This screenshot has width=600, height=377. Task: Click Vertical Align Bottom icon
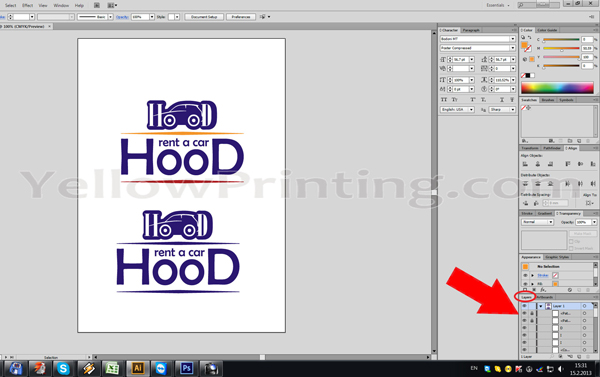click(593, 164)
